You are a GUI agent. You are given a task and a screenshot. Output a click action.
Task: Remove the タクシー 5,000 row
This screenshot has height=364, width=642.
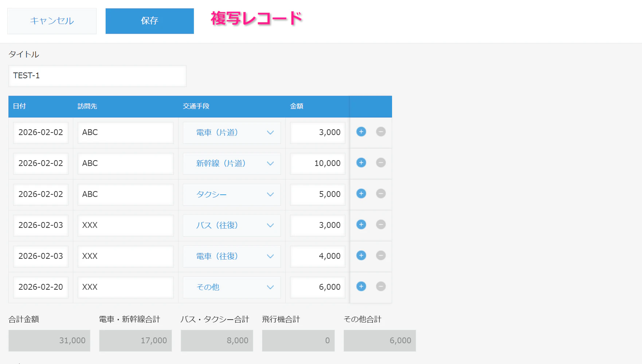[381, 194]
